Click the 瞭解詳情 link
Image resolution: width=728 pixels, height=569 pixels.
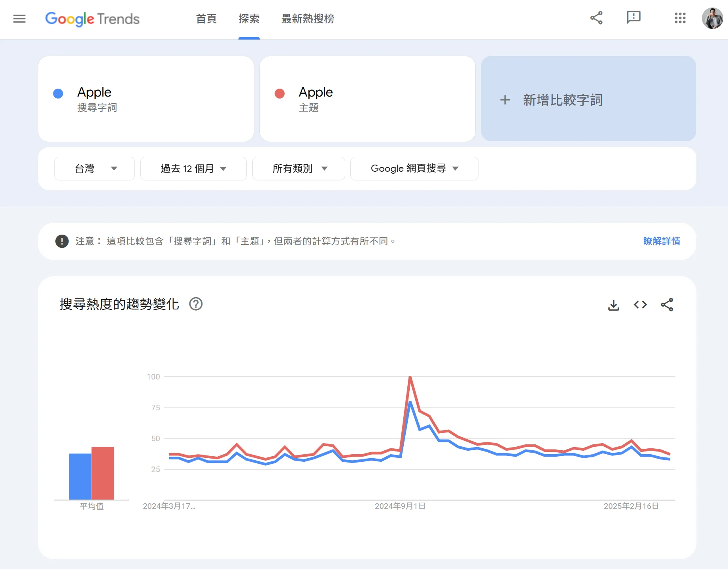[x=661, y=241]
